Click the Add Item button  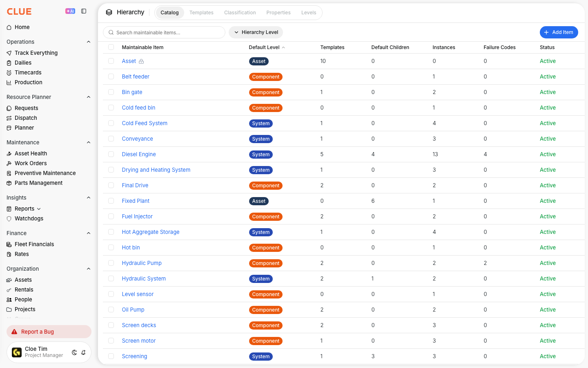[x=559, y=32]
